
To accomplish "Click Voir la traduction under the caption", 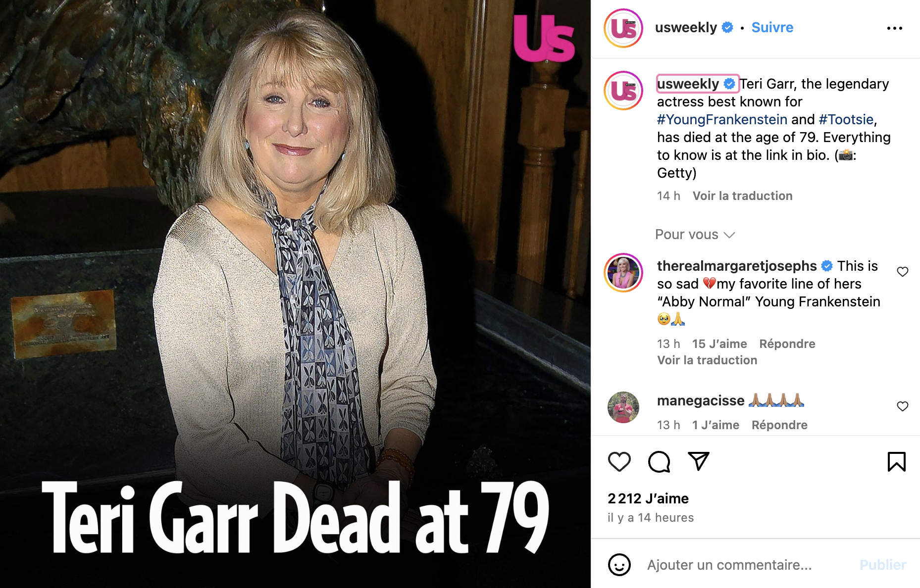I will click(x=742, y=196).
